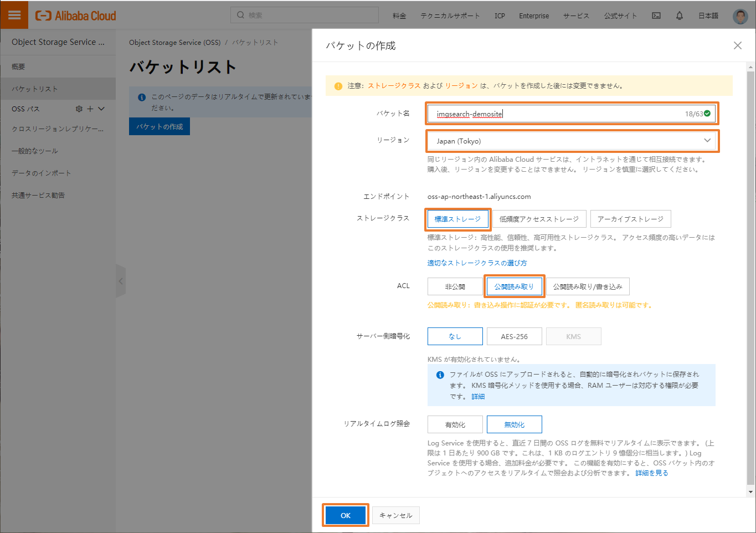This screenshot has width=756, height=533.
Task: Open the user avatar menu
Action: click(740, 16)
